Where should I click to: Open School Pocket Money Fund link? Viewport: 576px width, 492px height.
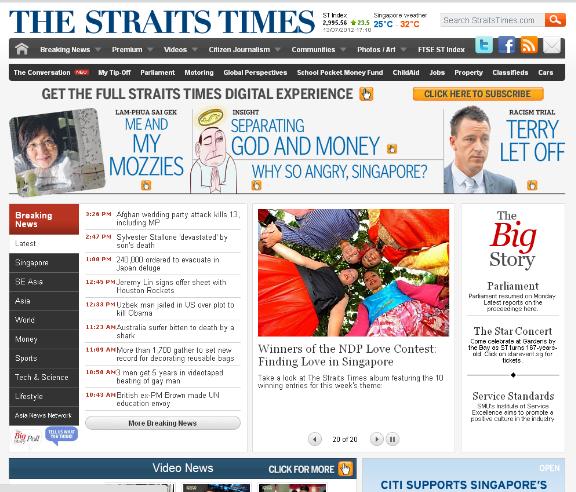340,72
